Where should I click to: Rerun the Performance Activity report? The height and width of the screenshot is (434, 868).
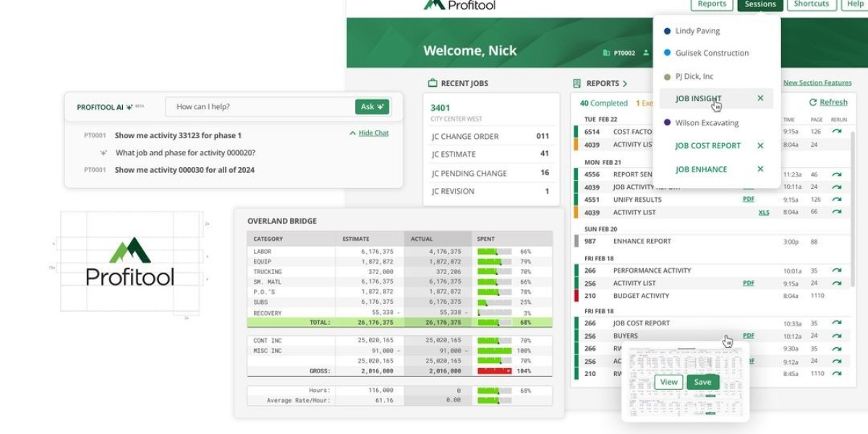pos(837,271)
